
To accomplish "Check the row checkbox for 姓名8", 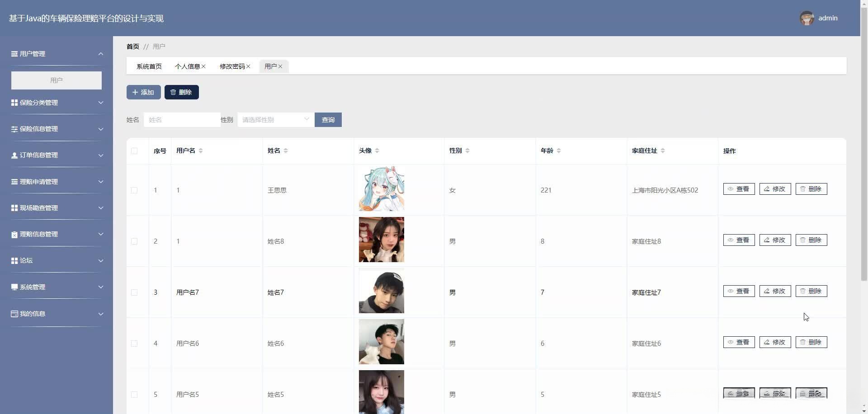I will [x=134, y=241].
